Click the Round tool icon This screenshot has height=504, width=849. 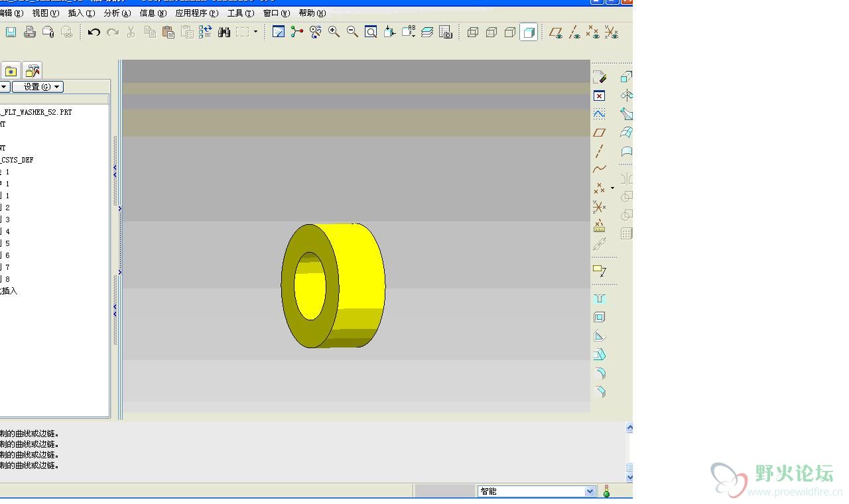600,373
